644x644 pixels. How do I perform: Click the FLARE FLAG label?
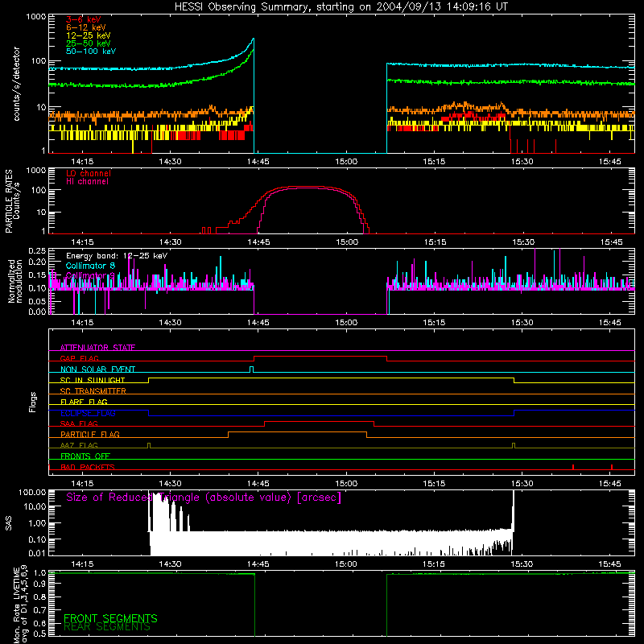84,402
